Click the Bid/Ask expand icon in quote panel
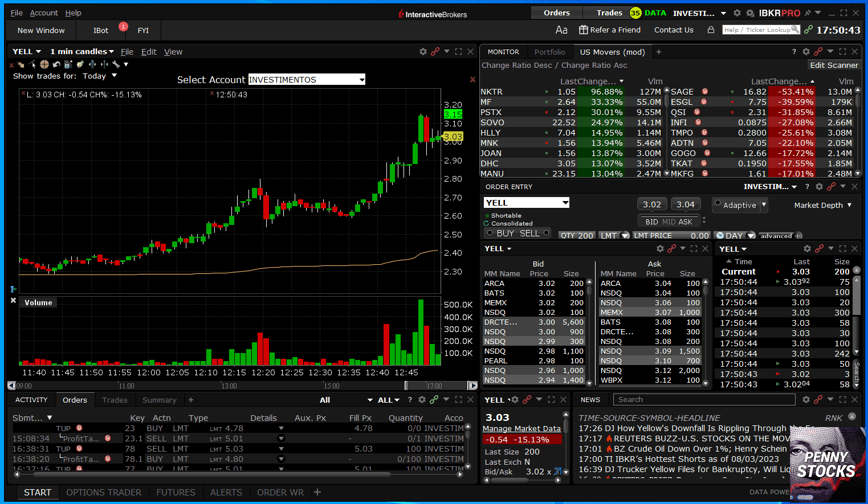This screenshot has height=504, width=868. (x=557, y=472)
